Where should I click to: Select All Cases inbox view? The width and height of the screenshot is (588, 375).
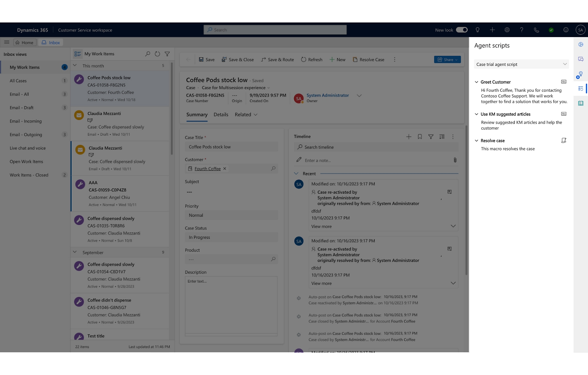[x=35, y=81]
